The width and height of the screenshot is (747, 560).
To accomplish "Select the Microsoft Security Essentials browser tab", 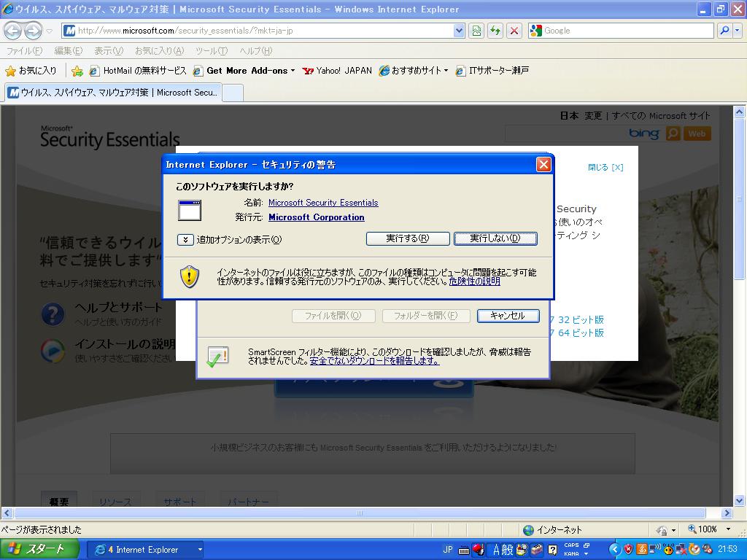I will 113,93.
